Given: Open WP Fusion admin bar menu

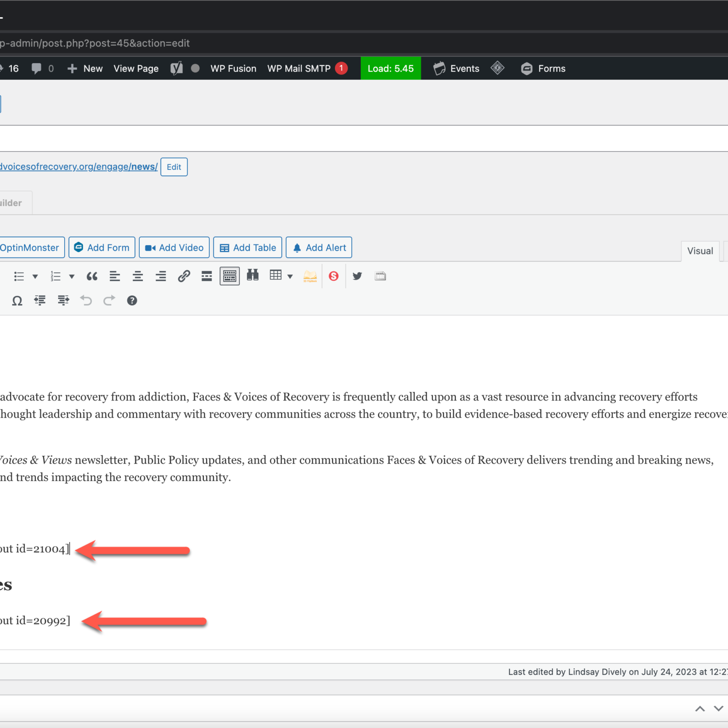Looking at the screenshot, I should [233, 69].
